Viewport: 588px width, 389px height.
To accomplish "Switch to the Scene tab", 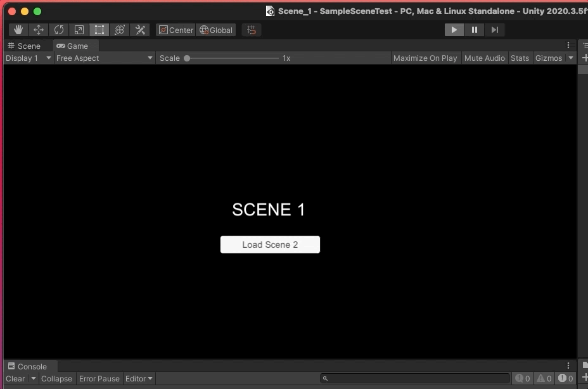I will click(27, 46).
